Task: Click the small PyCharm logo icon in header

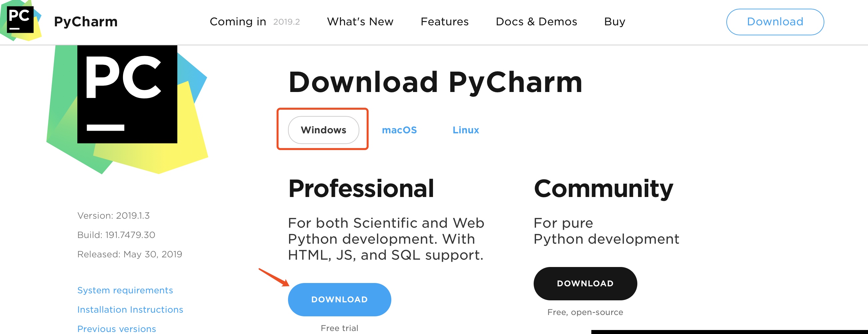Action: tap(20, 21)
